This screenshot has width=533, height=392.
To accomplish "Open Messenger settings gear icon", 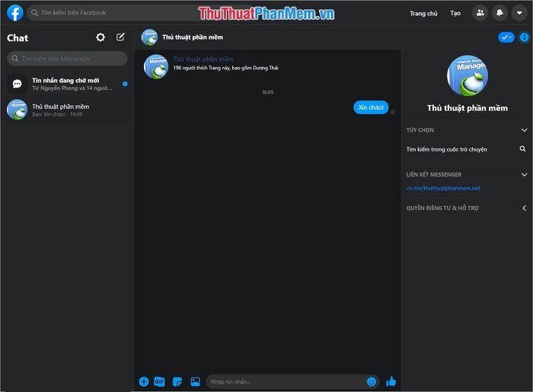I will click(x=101, y=37).
